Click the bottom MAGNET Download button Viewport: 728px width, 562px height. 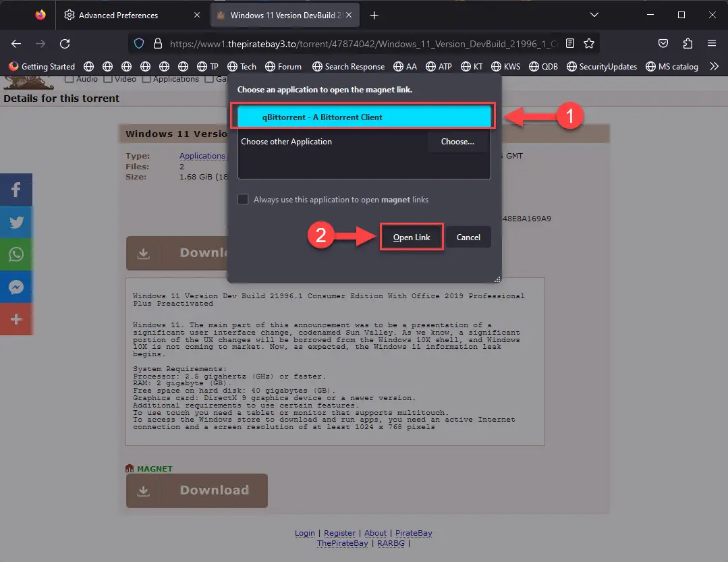pos(197,490)
